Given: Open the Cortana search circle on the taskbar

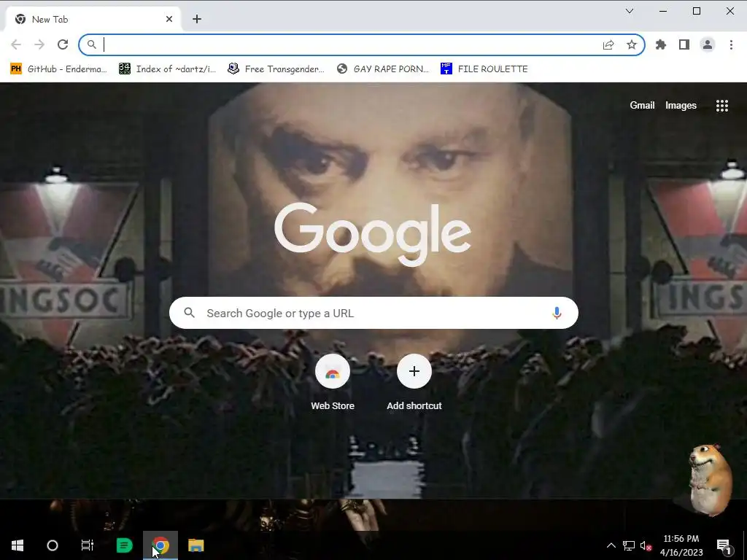Looking at the screenshot, I should click(x=53, y=545).
